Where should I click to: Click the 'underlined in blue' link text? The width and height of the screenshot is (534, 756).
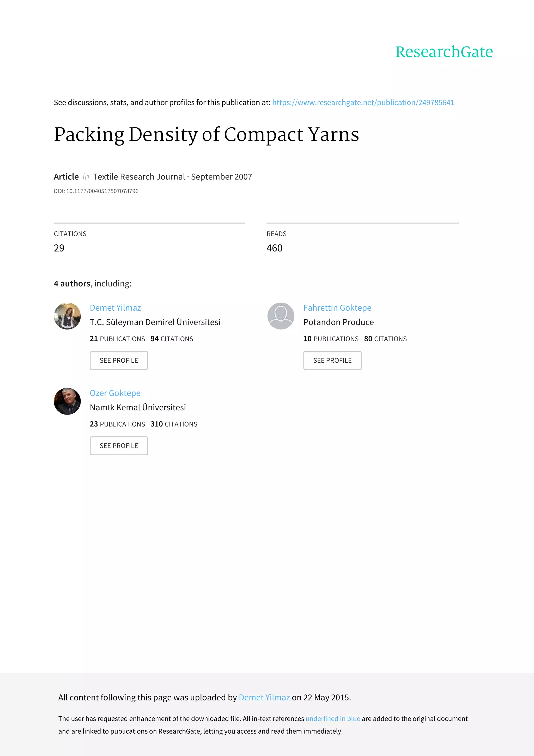333,719
